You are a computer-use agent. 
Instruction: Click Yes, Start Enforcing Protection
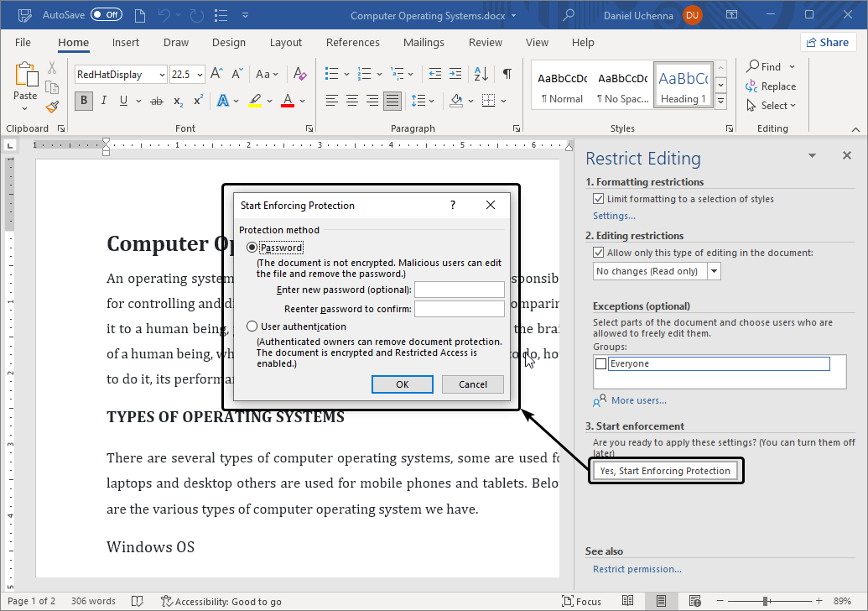tap(665, 471)
